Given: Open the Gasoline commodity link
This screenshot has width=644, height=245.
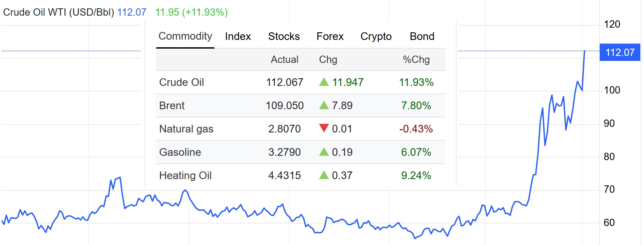Looking at the screenshot, I should 180,152.
